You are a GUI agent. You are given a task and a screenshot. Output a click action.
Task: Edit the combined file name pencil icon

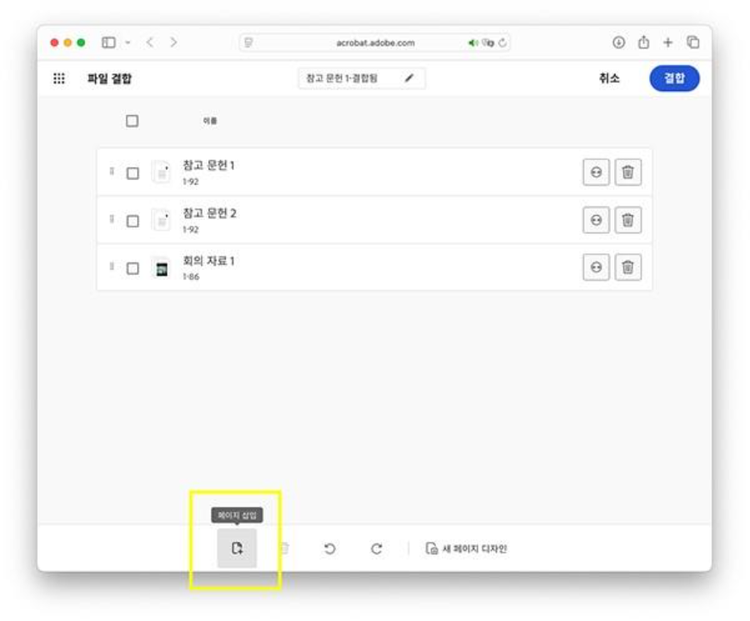click(409, 78)
